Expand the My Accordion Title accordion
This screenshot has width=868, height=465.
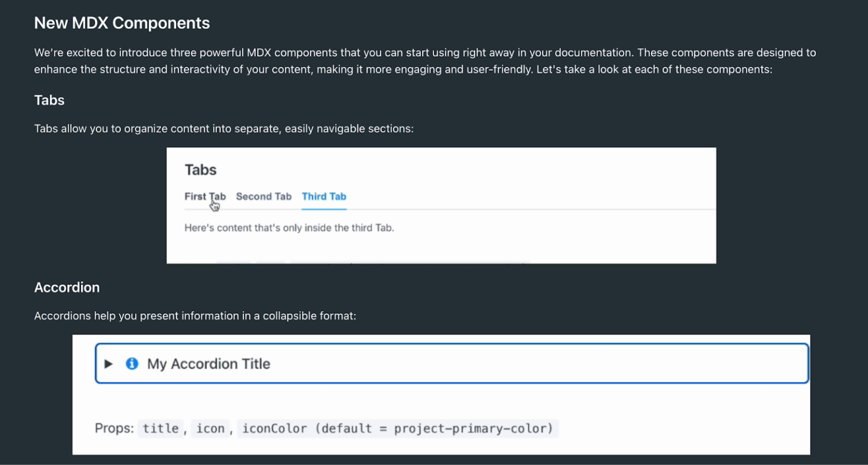pyautogui.click(x=208, y=364)
